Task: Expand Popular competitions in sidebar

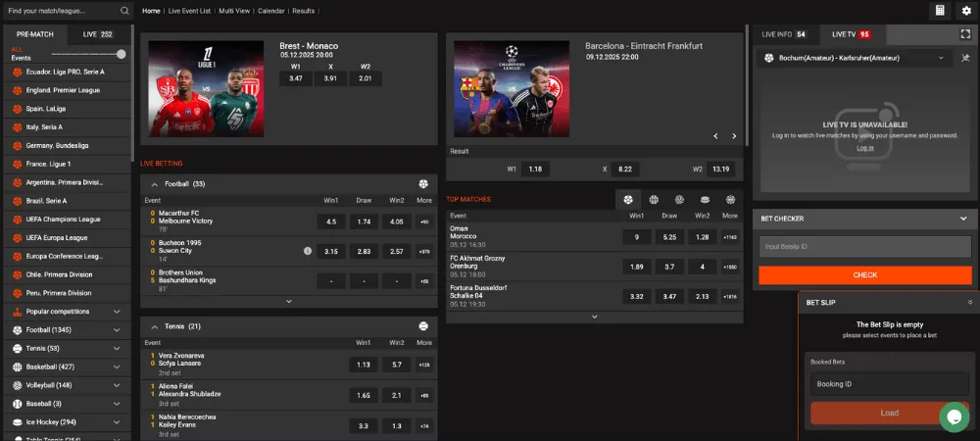Action: (118, 312)
